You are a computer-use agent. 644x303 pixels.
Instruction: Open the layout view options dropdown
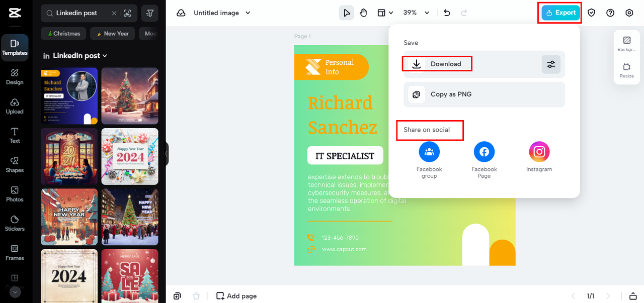click(x=385, y=13)
